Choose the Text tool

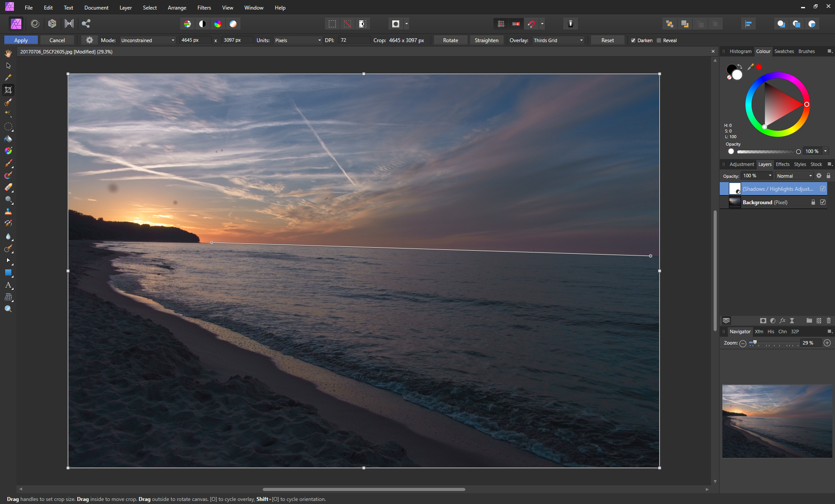8,285
